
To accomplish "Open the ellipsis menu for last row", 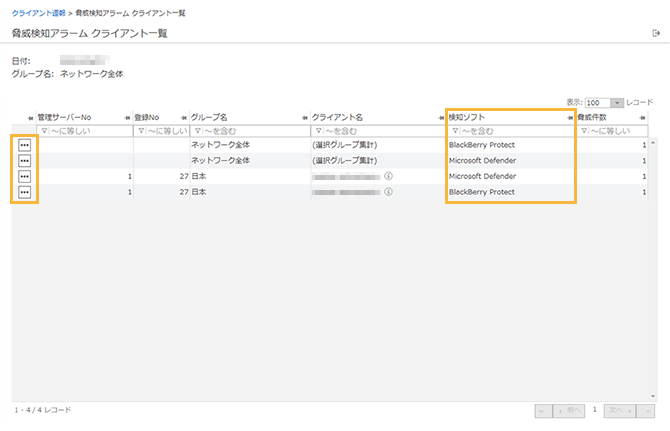I will tap(24, 191).
